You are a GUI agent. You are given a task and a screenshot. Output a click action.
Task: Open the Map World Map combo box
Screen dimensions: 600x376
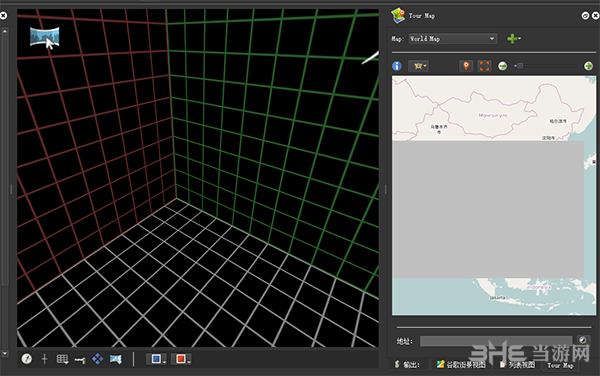453,39
